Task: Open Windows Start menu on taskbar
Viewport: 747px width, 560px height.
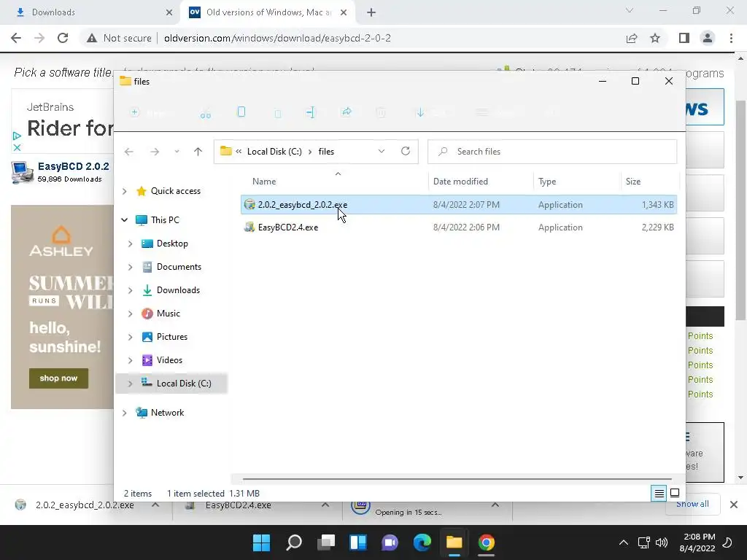Action: 262,542
